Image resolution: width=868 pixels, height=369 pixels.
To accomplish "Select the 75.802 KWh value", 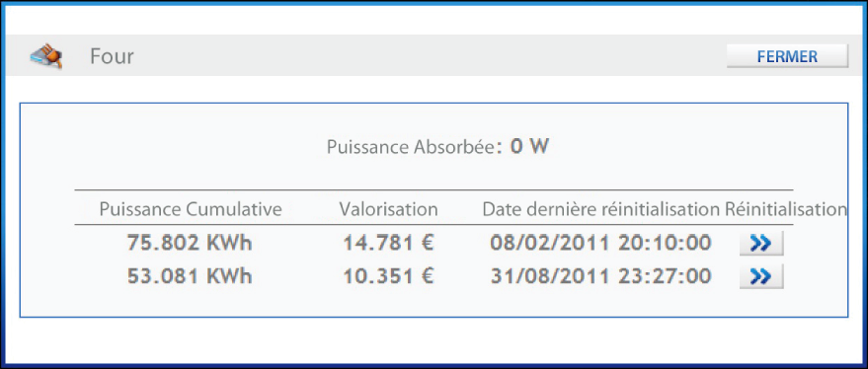I will pos(190,243).
